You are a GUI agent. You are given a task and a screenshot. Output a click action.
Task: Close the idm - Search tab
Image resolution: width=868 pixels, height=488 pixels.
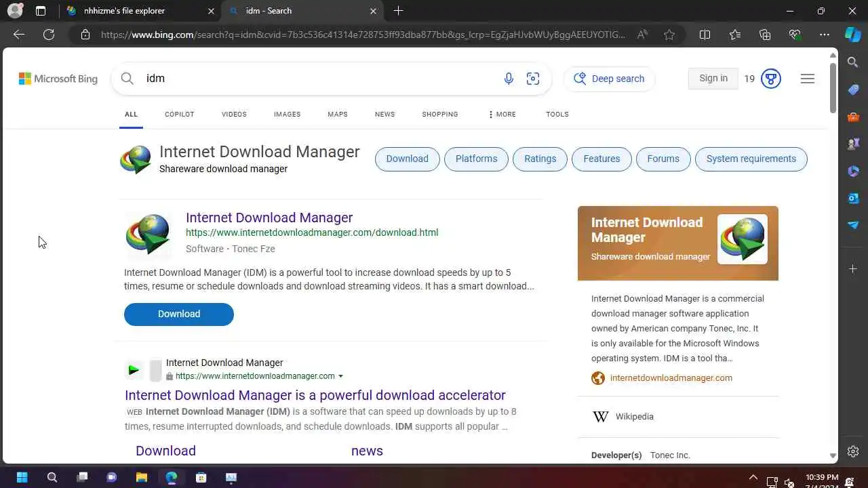[x=373, y=11]
